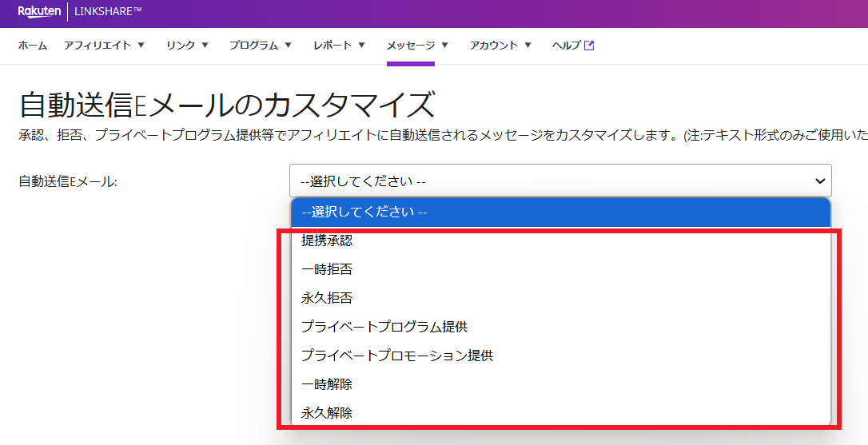
Task: Expand the アフィリエイト menu
Action: coord(104,46)
